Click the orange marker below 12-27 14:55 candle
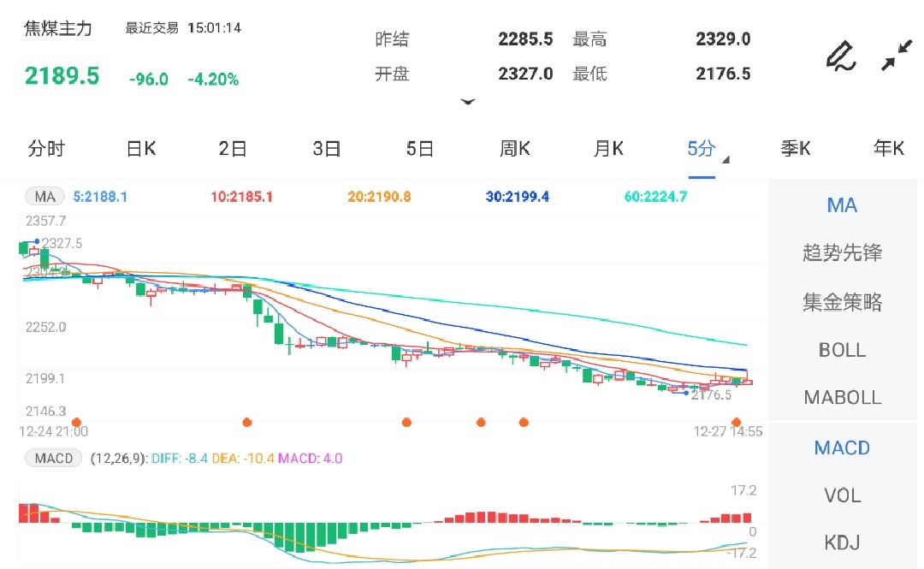Image resolution: width=924 pixels, height=569 pixels. [736, 422]
